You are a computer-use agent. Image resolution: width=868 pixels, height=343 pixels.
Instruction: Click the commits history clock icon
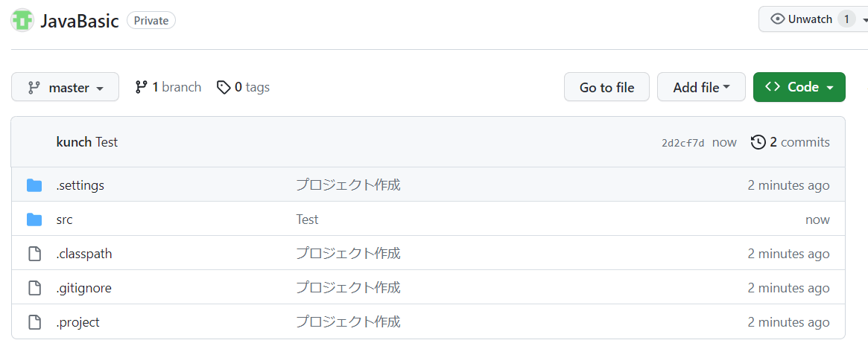point(758,142)
